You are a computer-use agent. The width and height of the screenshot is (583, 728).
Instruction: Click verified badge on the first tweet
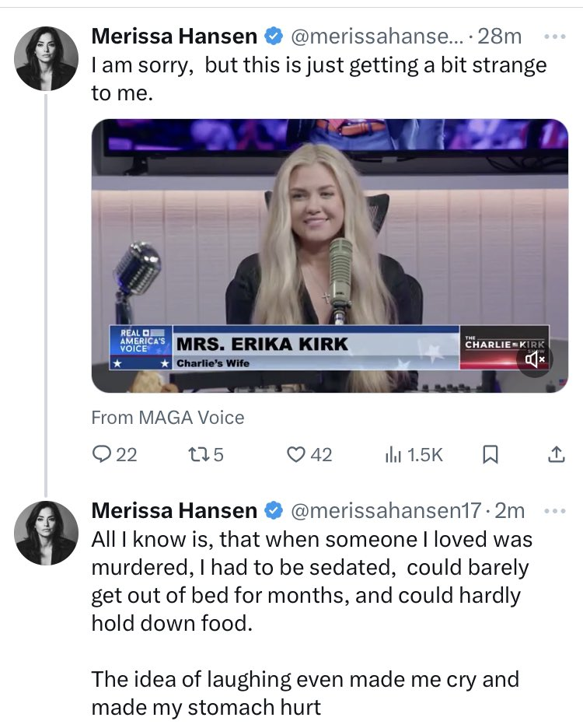tap(272, 36)
